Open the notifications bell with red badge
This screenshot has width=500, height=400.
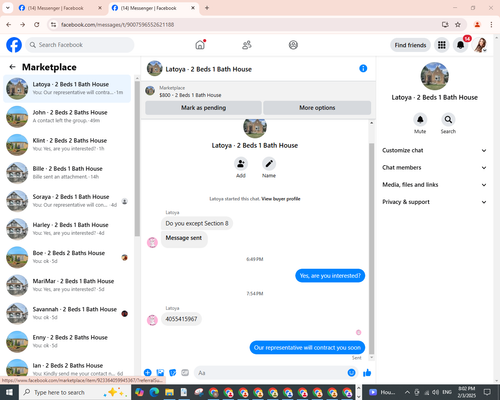pyautogui.click(x=460, y=45)
